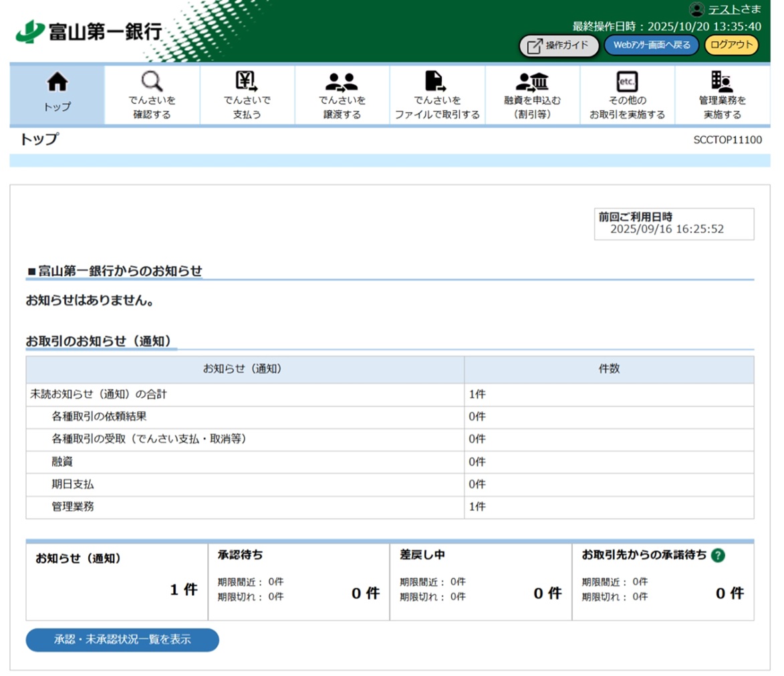784x676 pixels.
Task: Open the file transaction icon ファイルで取引する
Action: pyautogui.click(x=436, y=82)
